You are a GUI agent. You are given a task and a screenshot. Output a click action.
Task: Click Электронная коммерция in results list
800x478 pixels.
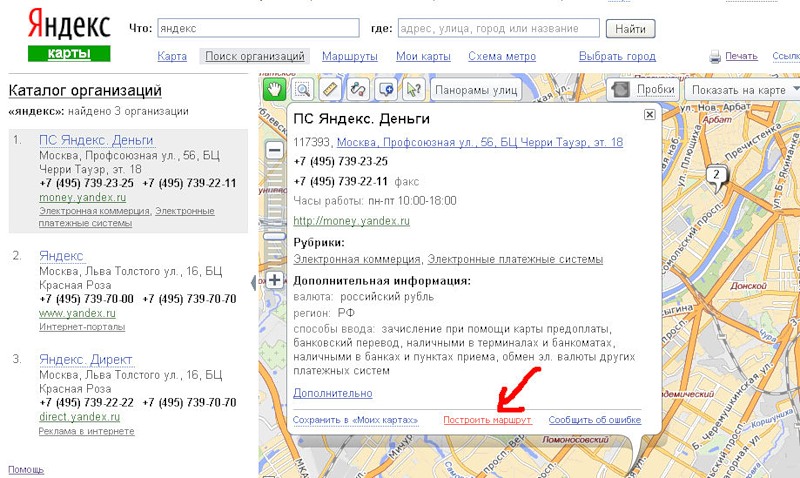coord(94,211)
